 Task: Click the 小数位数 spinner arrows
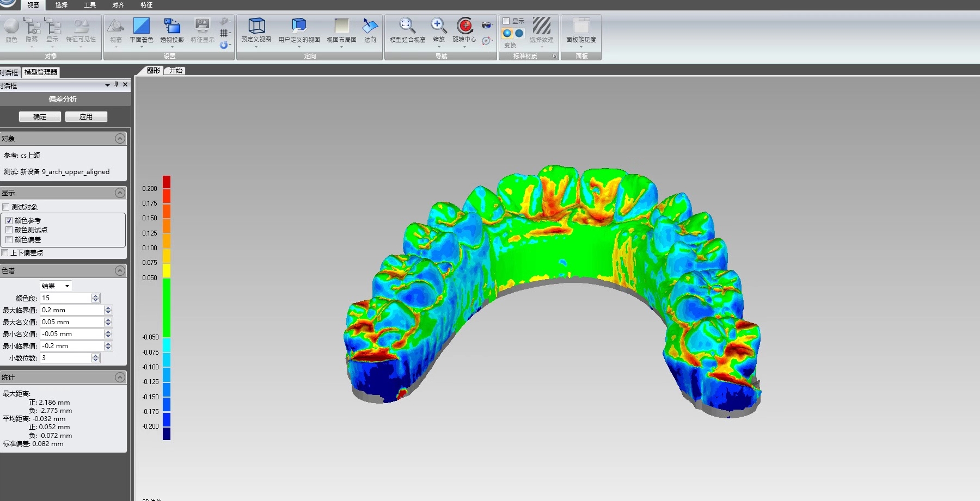pyautogui.click(x=96, y=358)
